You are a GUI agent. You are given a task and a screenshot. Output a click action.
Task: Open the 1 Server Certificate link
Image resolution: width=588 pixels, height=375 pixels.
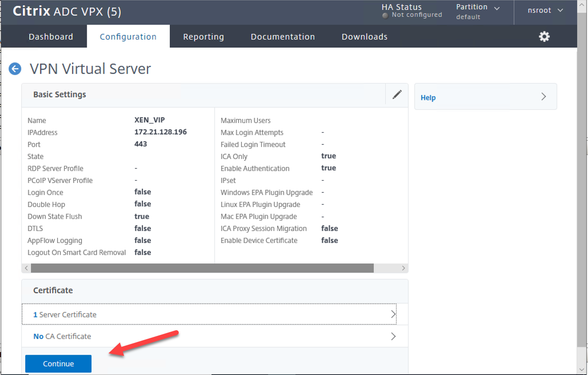(x=65, y=315)
